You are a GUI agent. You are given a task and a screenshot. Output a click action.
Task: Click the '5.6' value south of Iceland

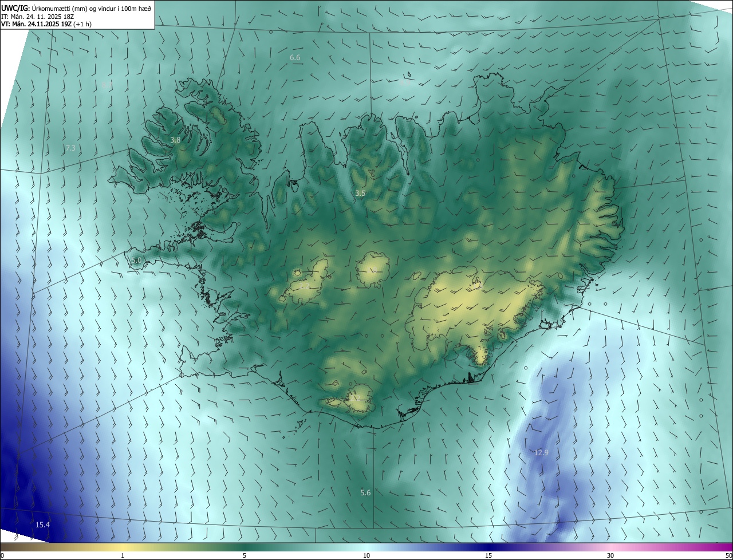[x=365, y=492]
